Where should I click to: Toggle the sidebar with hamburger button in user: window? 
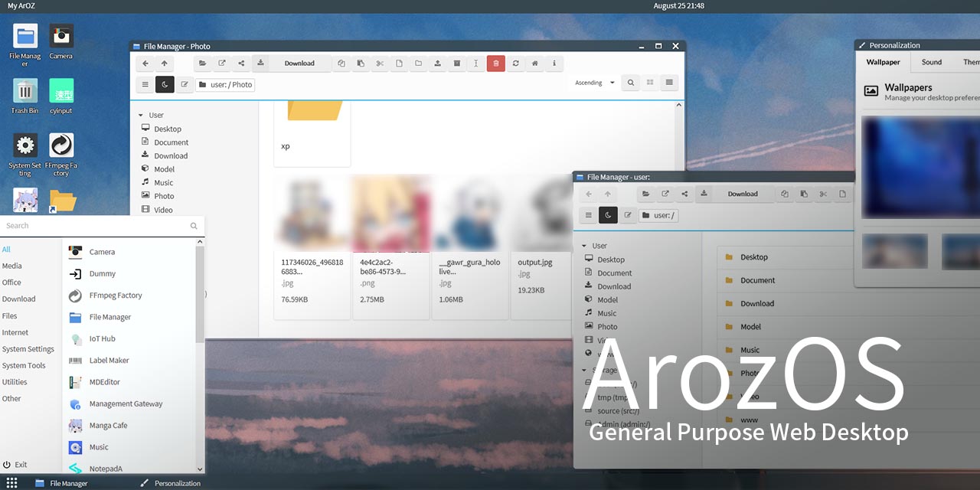point(588,216)
